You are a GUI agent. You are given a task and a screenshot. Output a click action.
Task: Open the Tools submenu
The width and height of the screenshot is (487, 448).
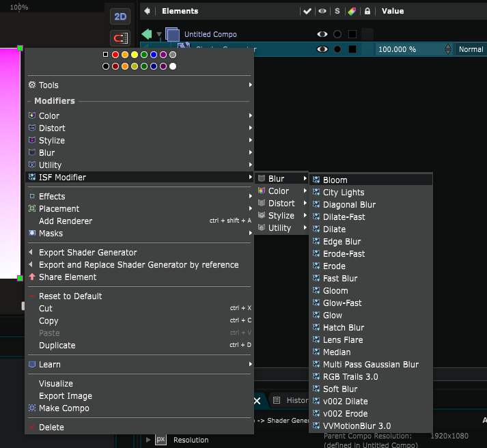click(x=139, y=85)
